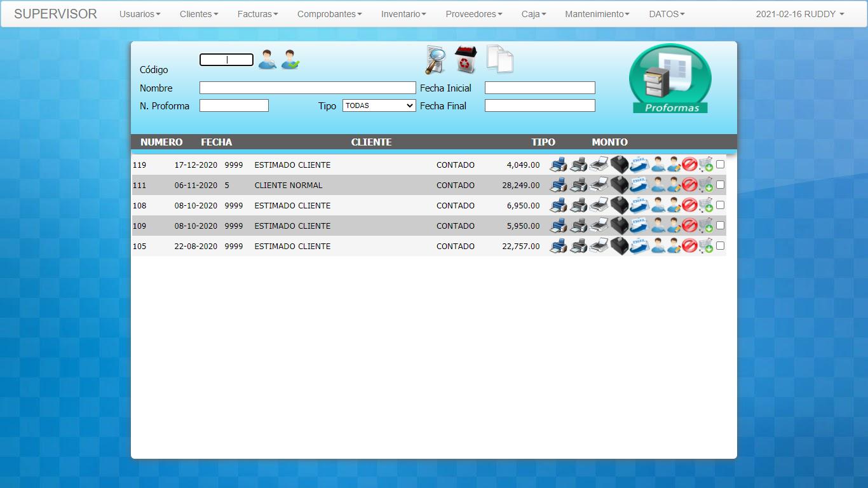Click the shopping cart icon for proforma 105

click(x=705, y=247)
